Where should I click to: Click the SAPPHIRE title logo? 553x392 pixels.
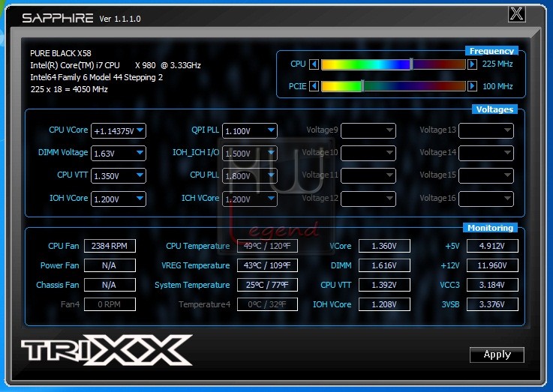58,18
